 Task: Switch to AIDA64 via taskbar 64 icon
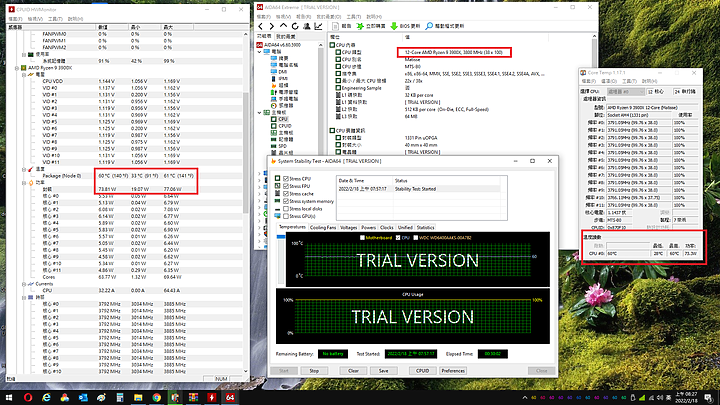coord(230,397)
